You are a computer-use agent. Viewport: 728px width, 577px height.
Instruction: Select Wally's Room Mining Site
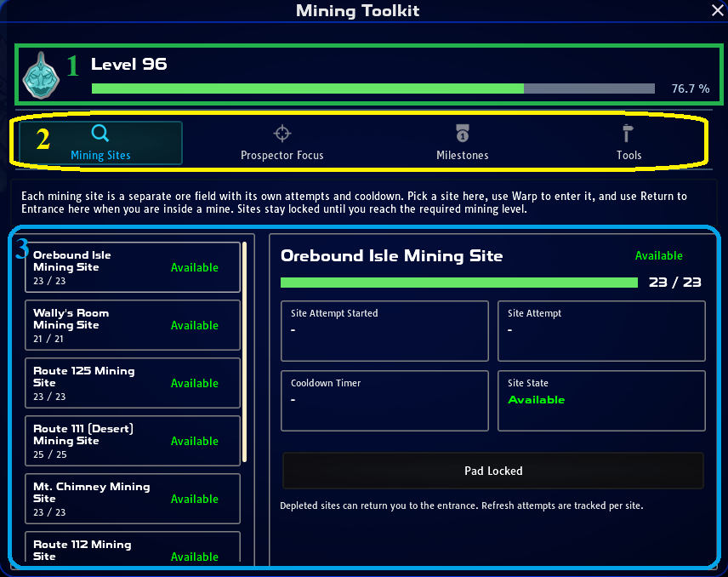133,325
